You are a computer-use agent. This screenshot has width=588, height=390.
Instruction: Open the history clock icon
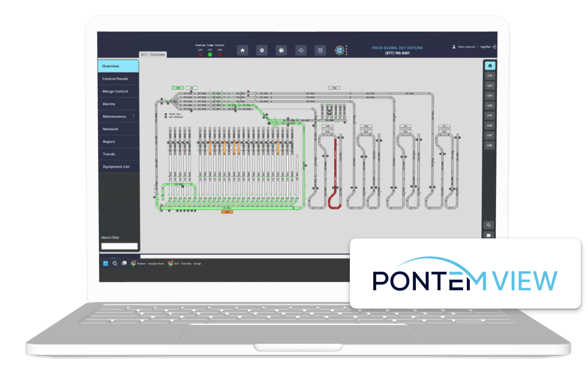click(x=301, y=50)
